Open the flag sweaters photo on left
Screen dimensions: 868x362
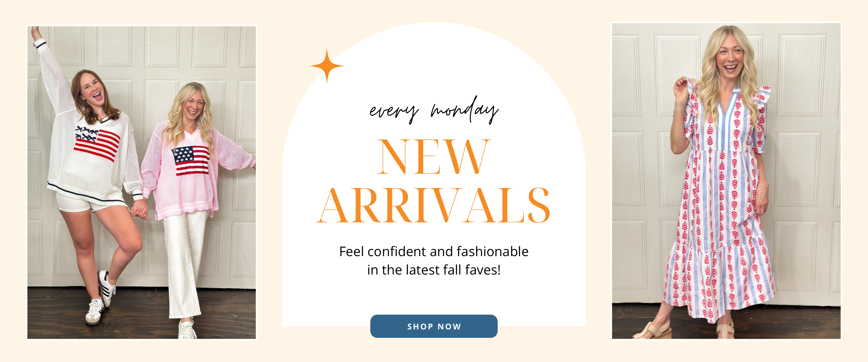[x=142, y=182]
